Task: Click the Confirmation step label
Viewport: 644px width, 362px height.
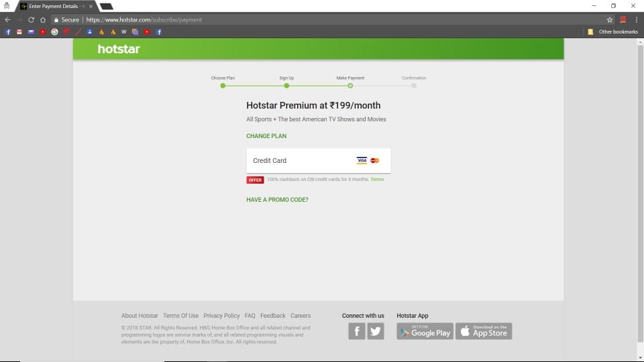Action: coord(414,78)
